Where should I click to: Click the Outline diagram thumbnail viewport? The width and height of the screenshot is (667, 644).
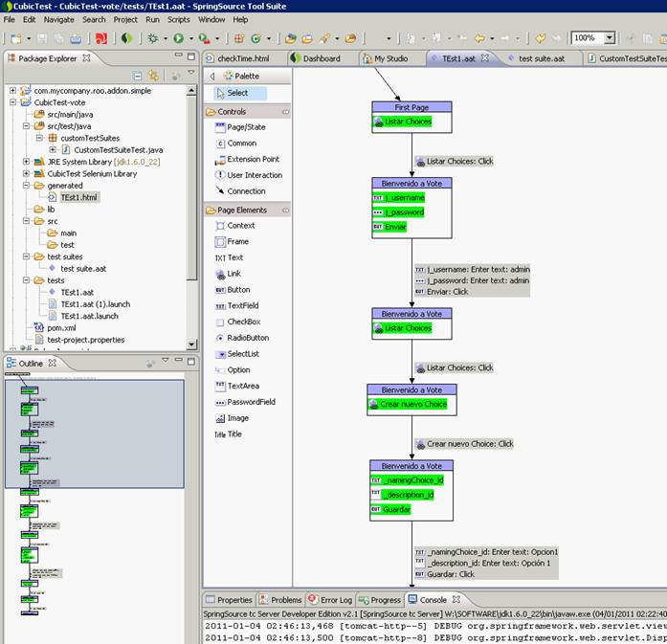[96, 431]
